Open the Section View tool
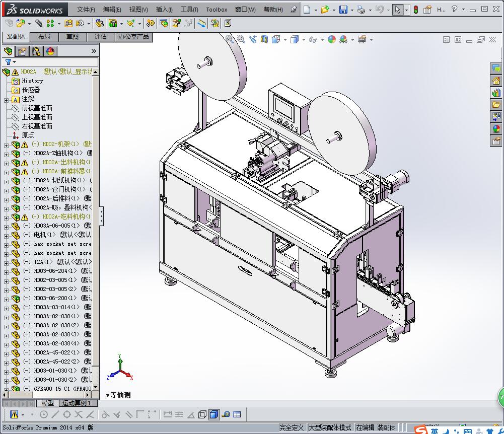Image resolution: width=504 pixels, height=434 pixels. click(x=264, y=39)
